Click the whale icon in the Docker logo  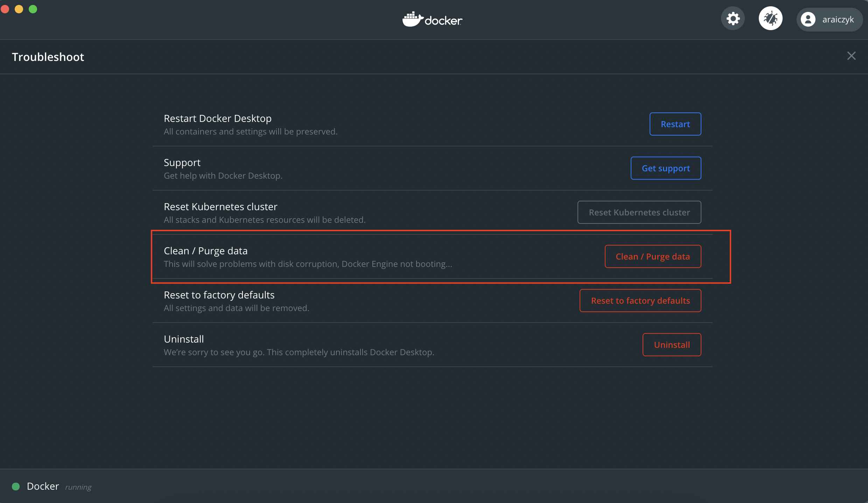(412, 19)
